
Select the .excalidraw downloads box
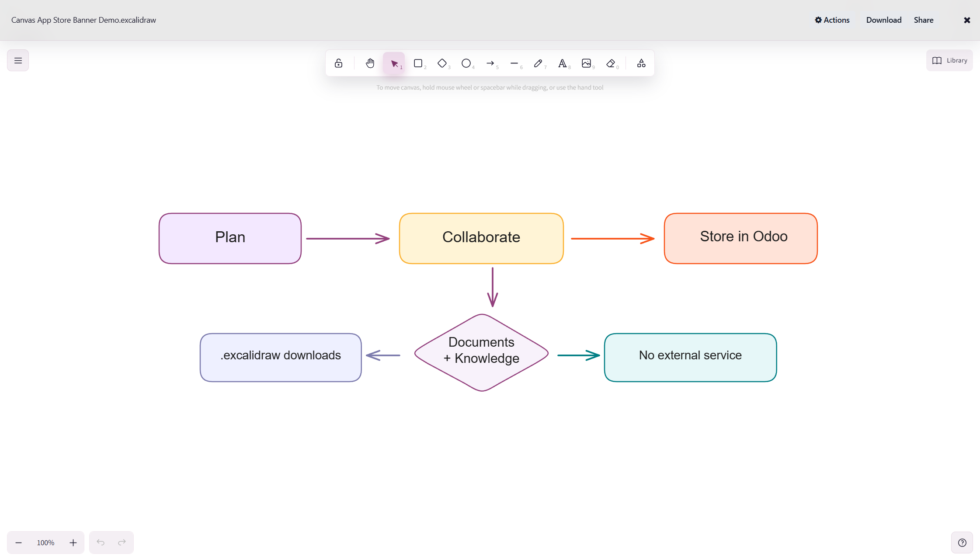281,358
